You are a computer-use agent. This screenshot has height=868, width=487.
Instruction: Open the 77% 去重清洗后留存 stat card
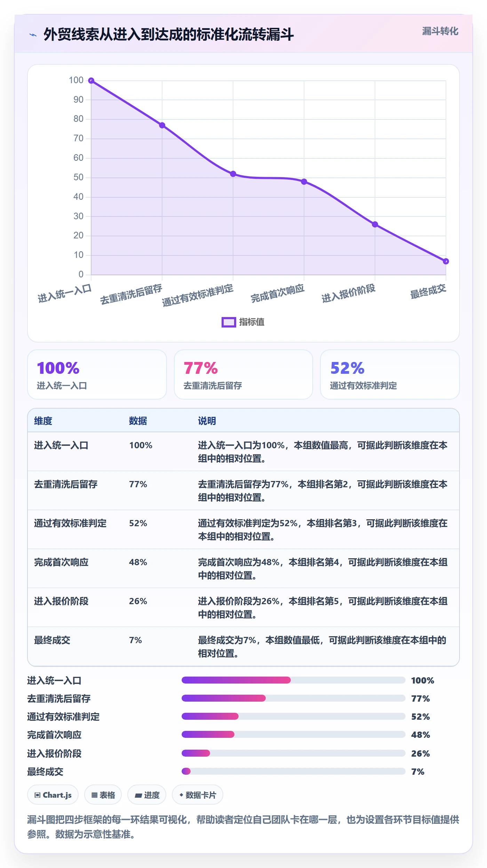[x=243, y=374]
